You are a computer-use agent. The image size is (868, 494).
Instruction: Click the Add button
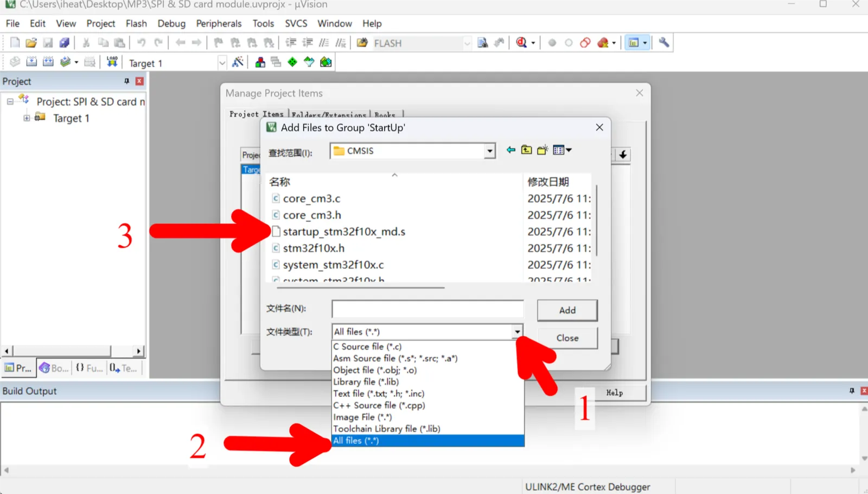tap(567, 310)
